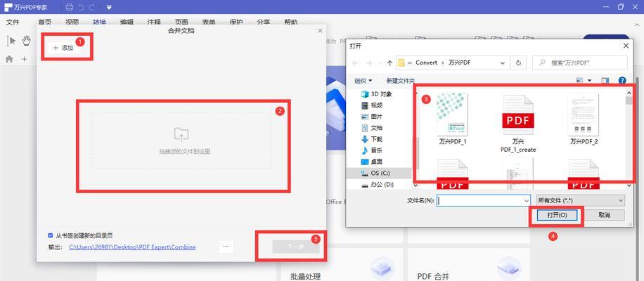
Task: Toggle the preview pane icon
Action: pyautogui.click(x=605, y=81)
